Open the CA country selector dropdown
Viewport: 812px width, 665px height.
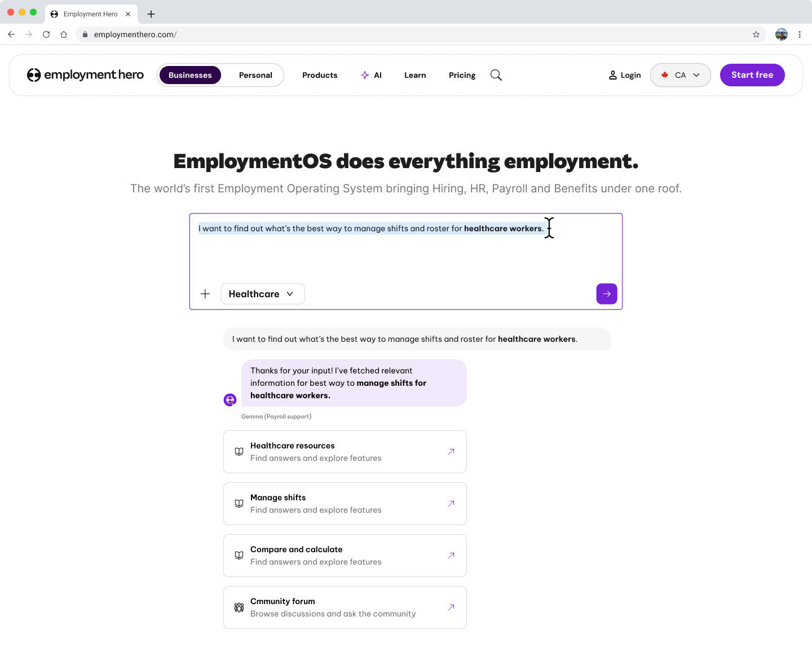pos(681,75)
